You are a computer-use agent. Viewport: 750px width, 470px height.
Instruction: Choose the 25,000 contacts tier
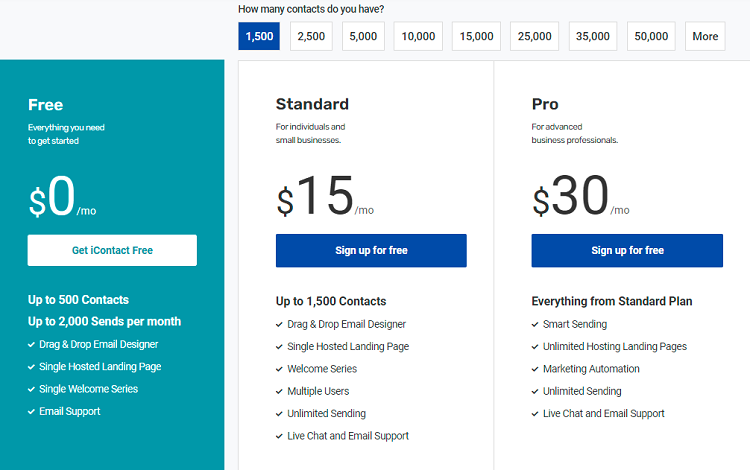534,36
